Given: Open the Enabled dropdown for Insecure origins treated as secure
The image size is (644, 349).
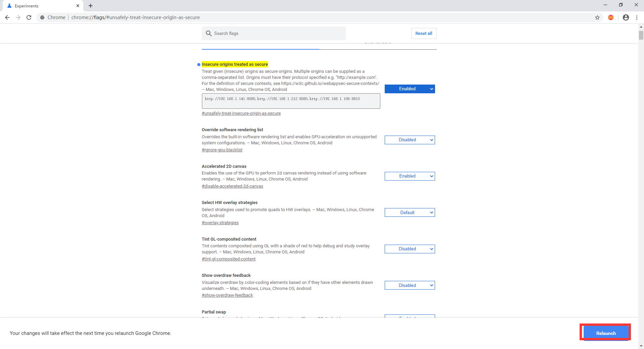Looking at the screenshot, I should [410, 89].
